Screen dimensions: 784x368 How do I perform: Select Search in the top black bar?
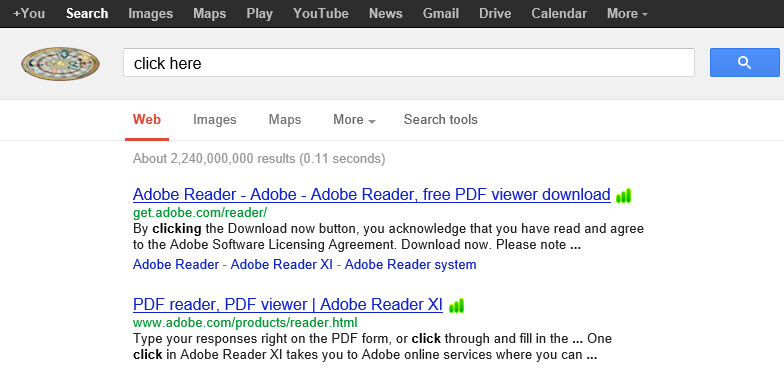click(87, 14)
